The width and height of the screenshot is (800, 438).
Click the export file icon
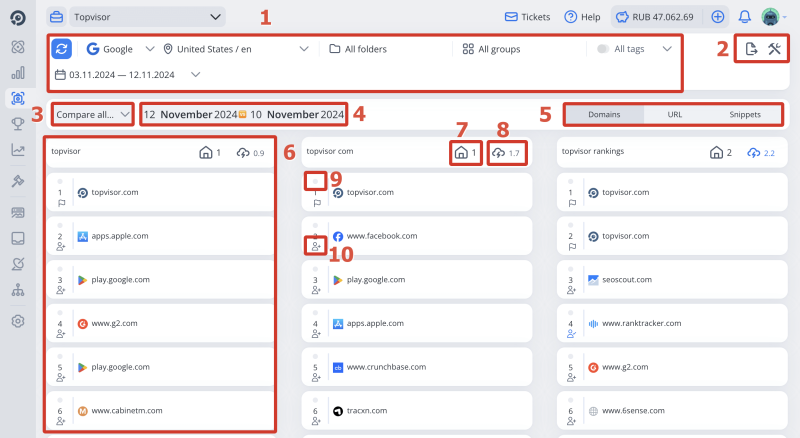pyautogui.click(x=751, y=49)
